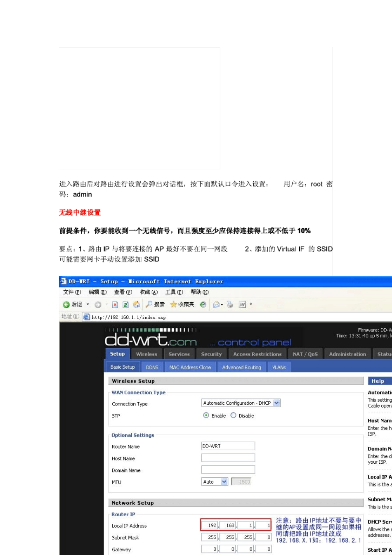Screen dimensions: 392x555
Task: Click the IE Forward arrow button
Action: tap(98, 304)
